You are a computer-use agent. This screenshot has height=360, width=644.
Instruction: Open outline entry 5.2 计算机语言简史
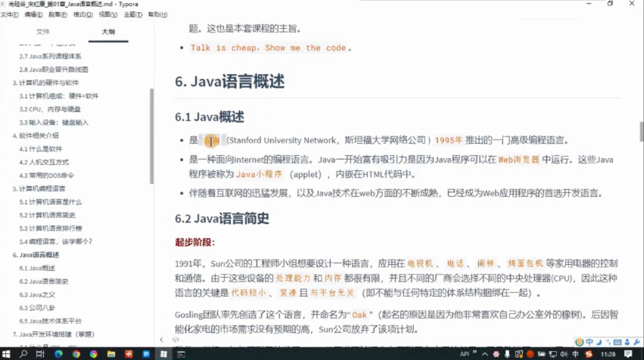(x=47, y=215)
